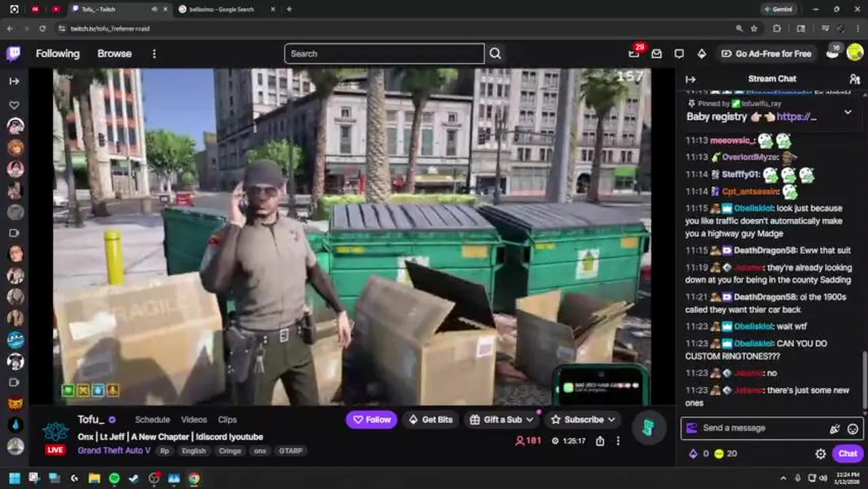Screen dimensions: 868x489
Task: Open stream more options dots below the video
Action: point(618,441)
